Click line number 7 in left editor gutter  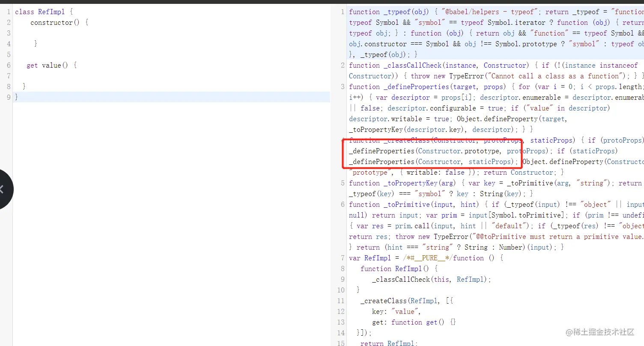click(9, 76)
